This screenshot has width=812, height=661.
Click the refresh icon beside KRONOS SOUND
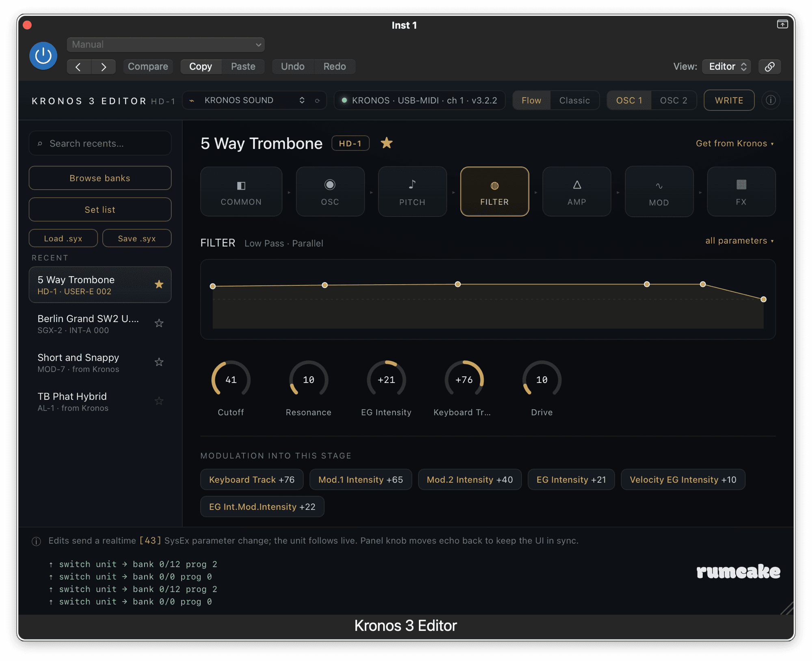pos(317,100)
